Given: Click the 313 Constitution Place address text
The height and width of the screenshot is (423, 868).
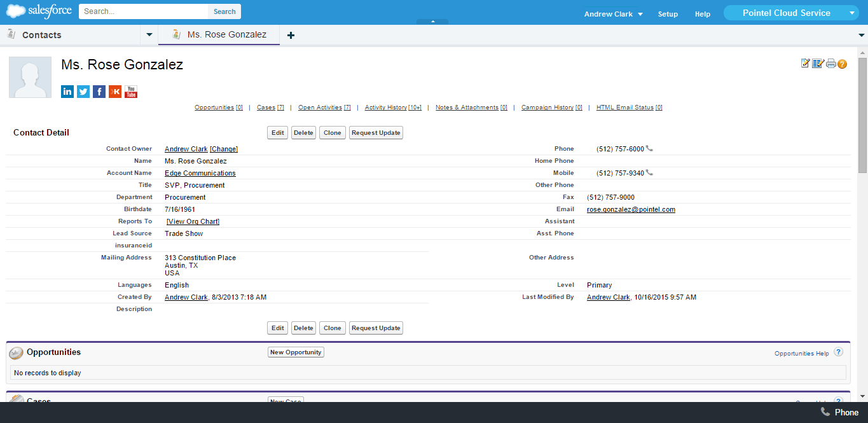Looking at the screenshot, I should pyautogui.click(x=200, y=258).
